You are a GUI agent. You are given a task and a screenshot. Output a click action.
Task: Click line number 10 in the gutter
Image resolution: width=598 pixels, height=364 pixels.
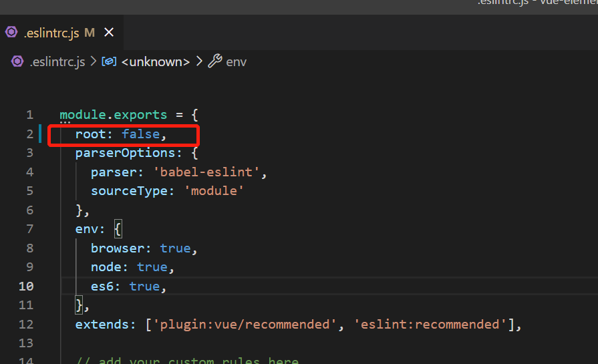pyautogui.click(x=26, y=287)
